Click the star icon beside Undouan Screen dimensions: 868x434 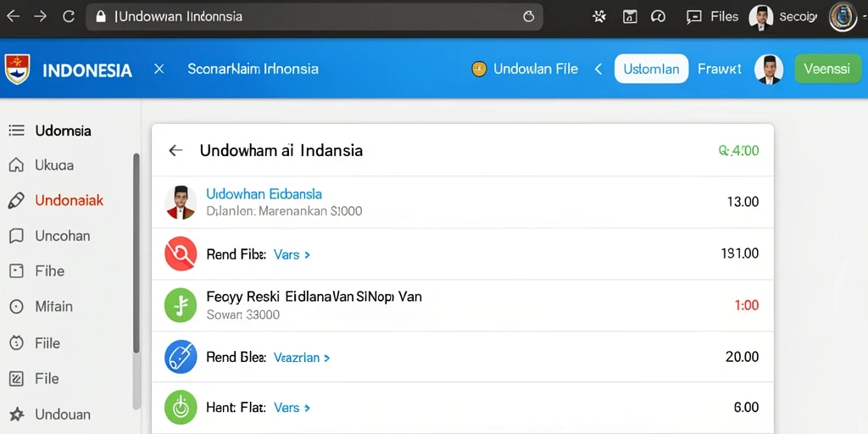(17, 414)
